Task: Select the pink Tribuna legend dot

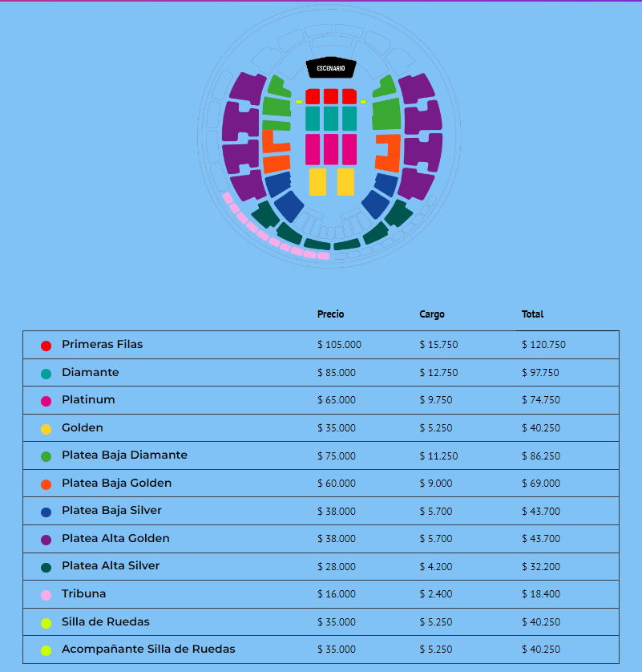Action: point(46,595)
